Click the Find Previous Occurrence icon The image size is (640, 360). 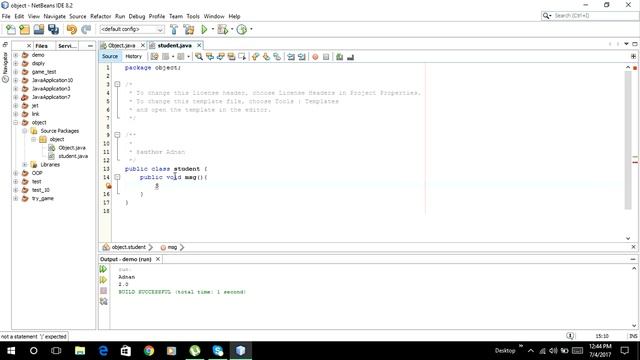(210, 57)
